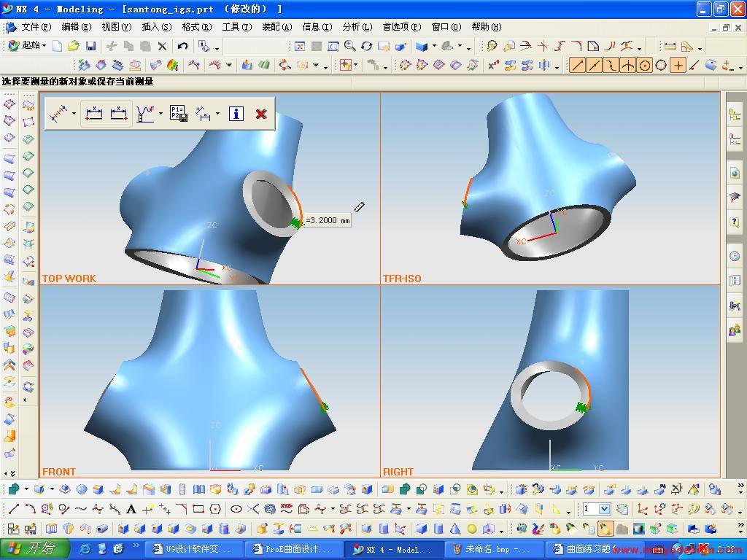Open the 分析(L) Analysis menu

pos(357,27)
